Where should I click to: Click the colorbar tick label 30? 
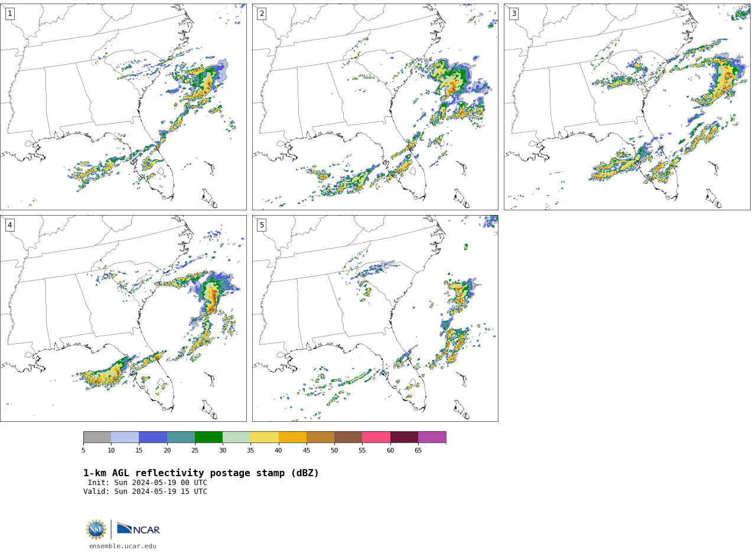coord(223,451)
